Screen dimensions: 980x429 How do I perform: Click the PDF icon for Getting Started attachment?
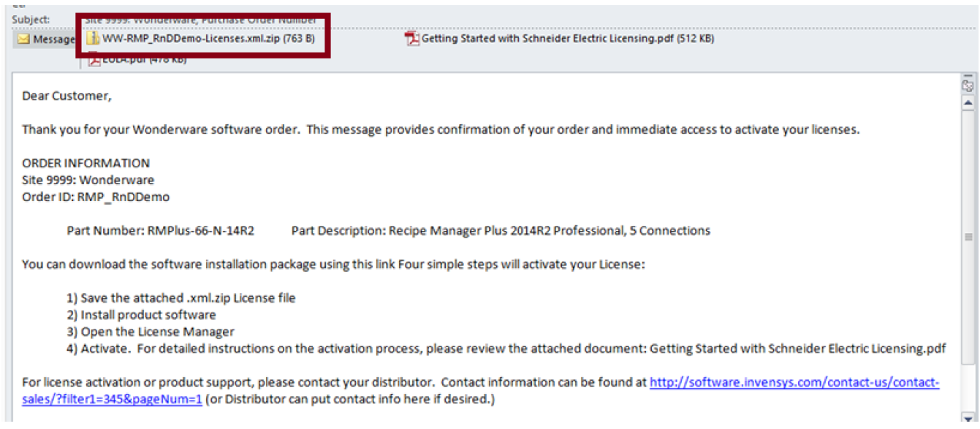412,39
